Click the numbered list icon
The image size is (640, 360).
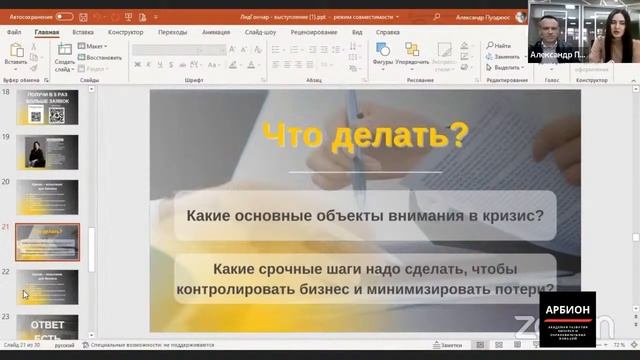(294, 50)
